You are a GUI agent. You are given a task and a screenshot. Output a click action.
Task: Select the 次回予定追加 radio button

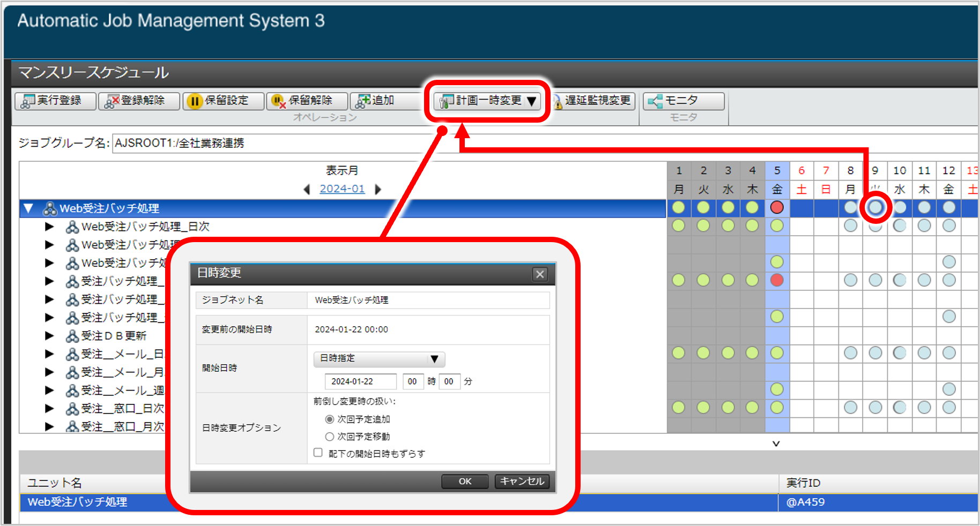[330, 419]
